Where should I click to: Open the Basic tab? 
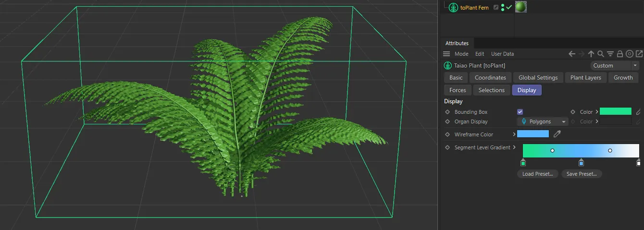(x=456, y=77)
